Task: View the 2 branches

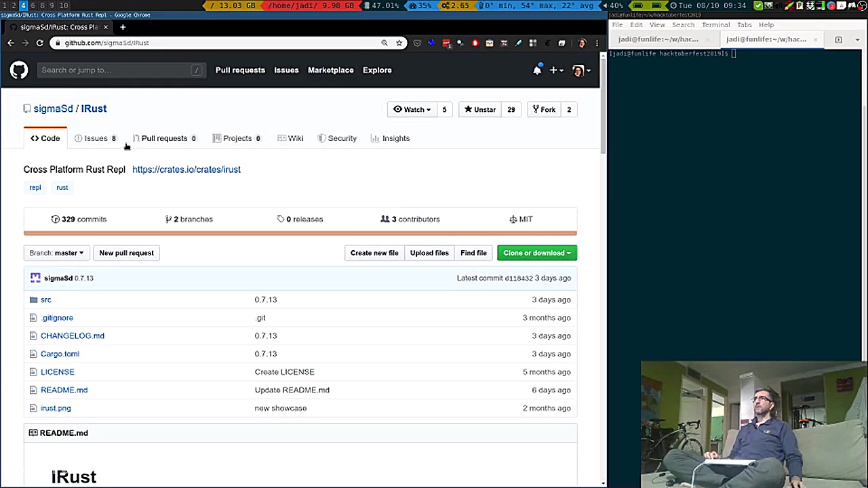Action: point(189,219)
